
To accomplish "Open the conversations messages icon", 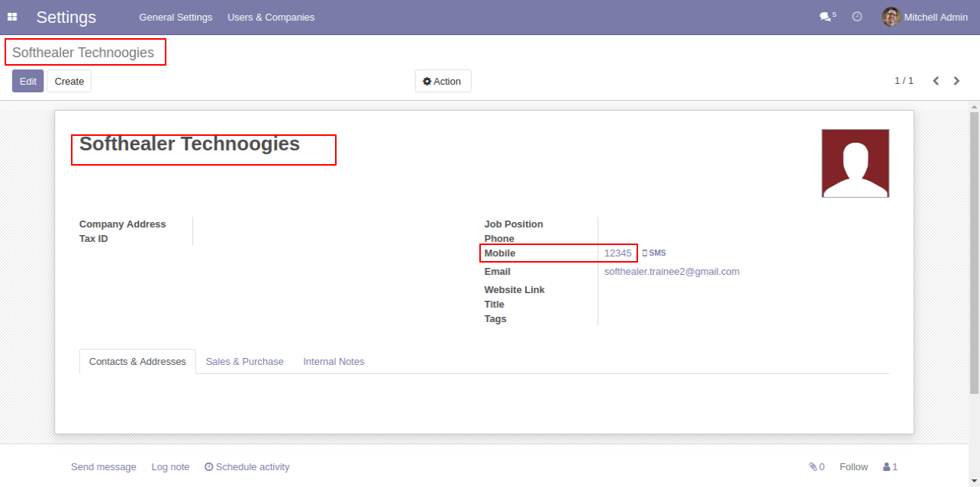I will tap(827, 17).
